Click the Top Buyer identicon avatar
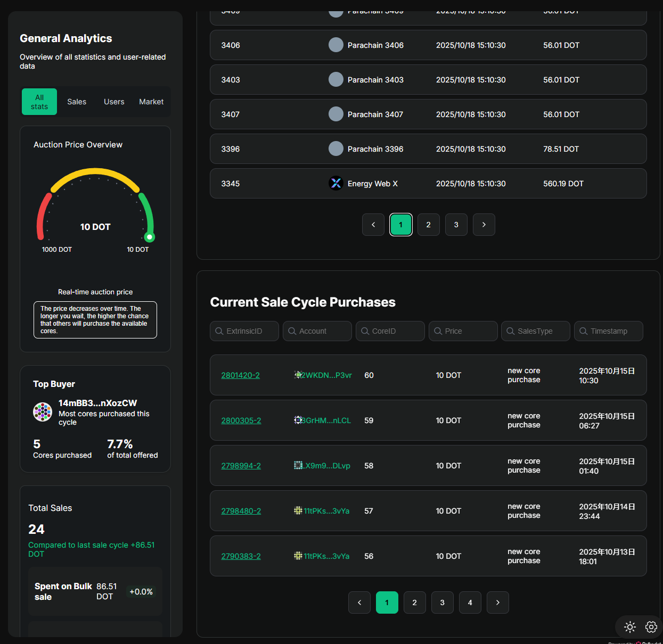Image resolution: width=663 pixels, height=644 pixels. pos(43,412)
